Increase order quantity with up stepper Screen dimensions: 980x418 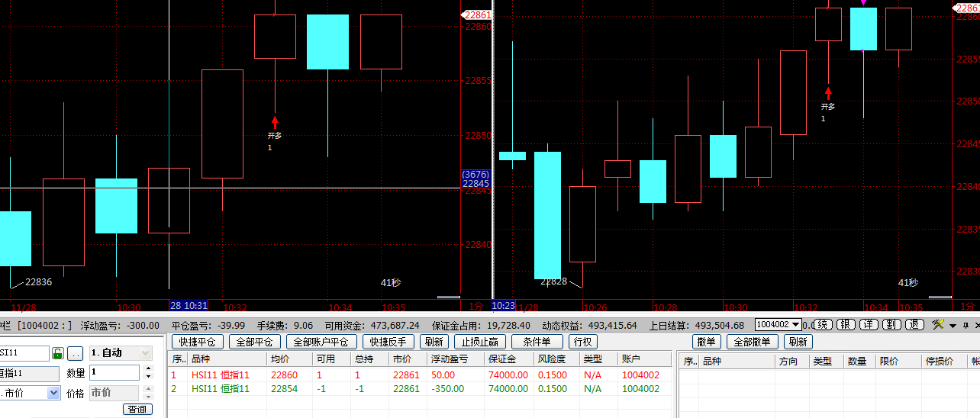[147, 369]
